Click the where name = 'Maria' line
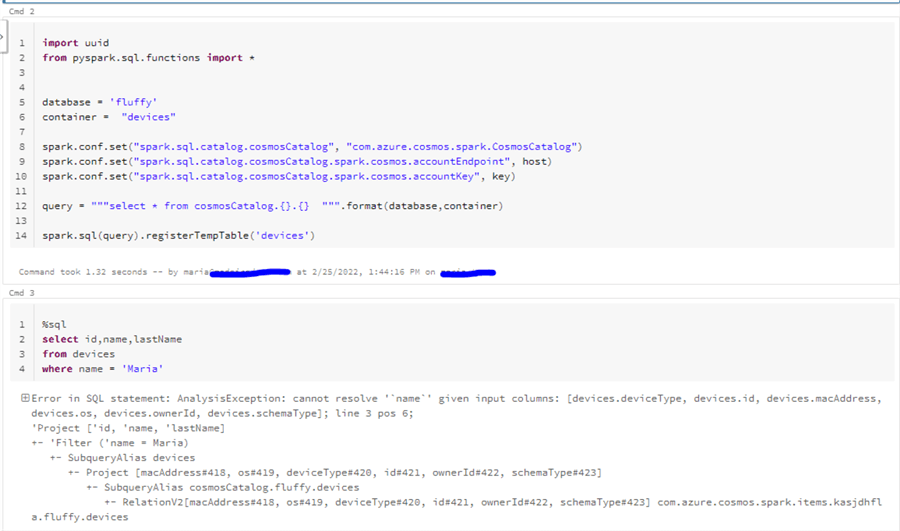 (103, 369)
